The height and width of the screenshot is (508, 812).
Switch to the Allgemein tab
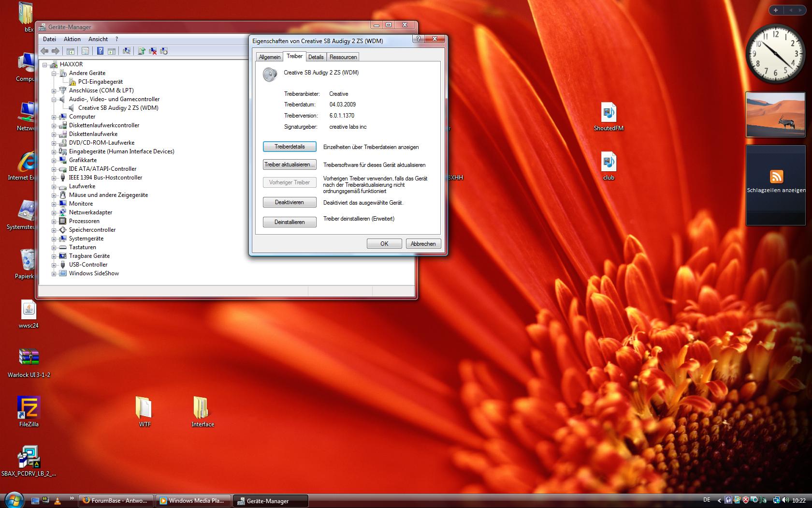tap(269, 57)
